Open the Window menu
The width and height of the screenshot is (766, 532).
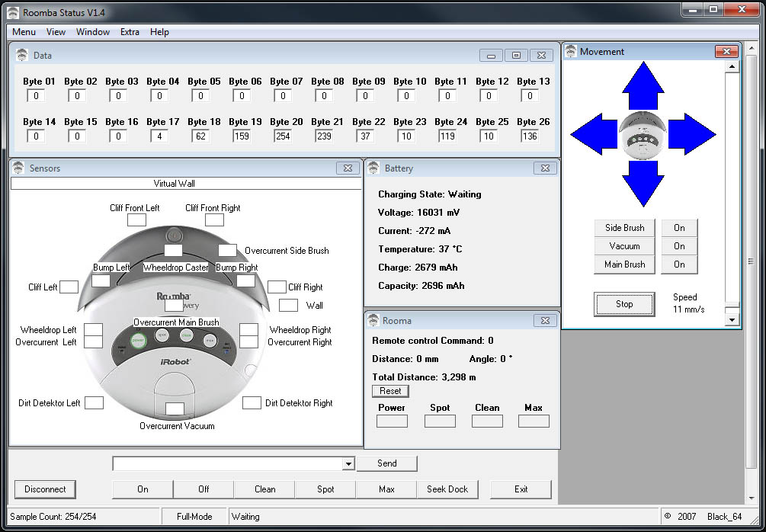pyautogui.click(x=93, y=32)
